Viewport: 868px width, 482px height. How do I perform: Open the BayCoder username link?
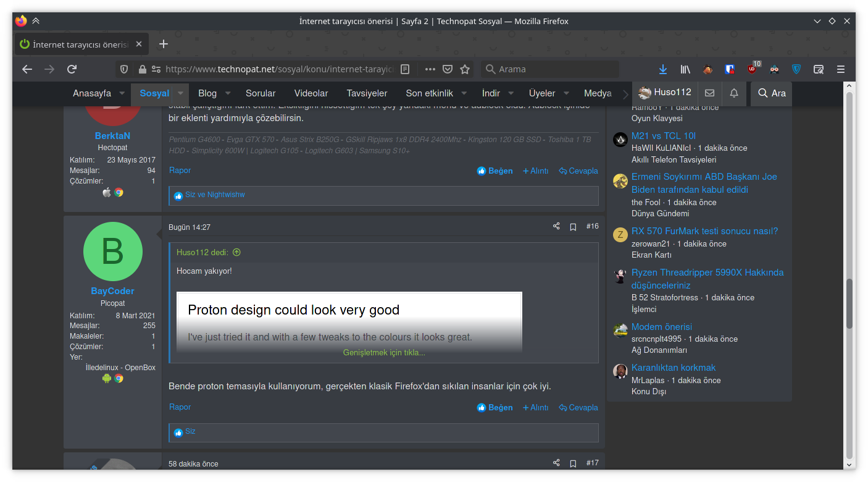112,291
